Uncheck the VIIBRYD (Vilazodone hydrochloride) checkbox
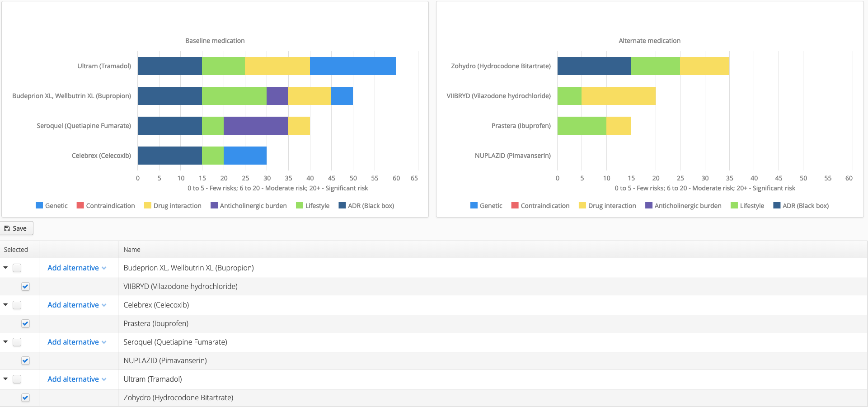Viewport: 868px width, 407px height. click(x=25, y=286)
